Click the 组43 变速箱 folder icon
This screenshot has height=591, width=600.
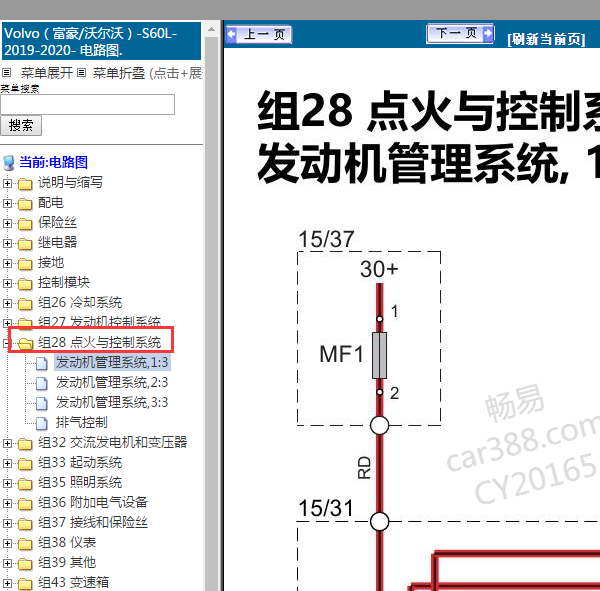(25, 584)
